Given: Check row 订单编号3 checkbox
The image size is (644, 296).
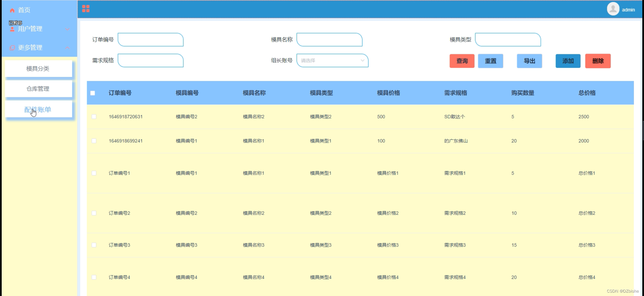Looking at the screenshot, I should point(94,245).
